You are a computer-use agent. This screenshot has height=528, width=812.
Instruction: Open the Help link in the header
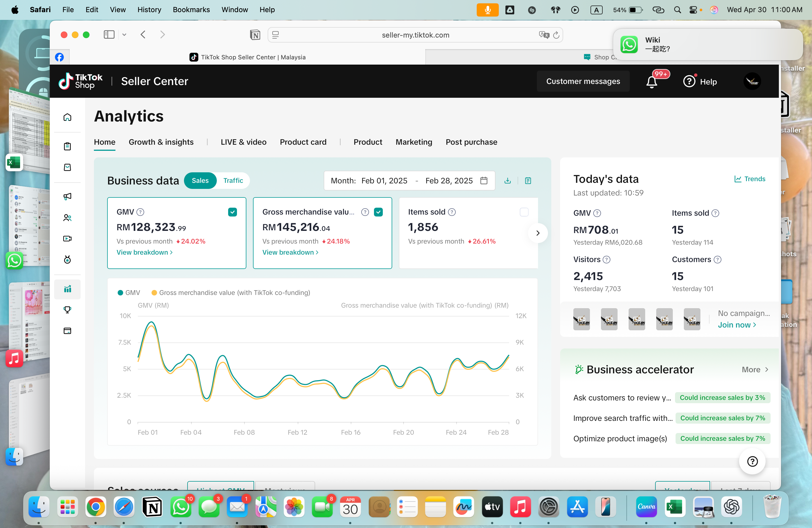click(700, 82)
